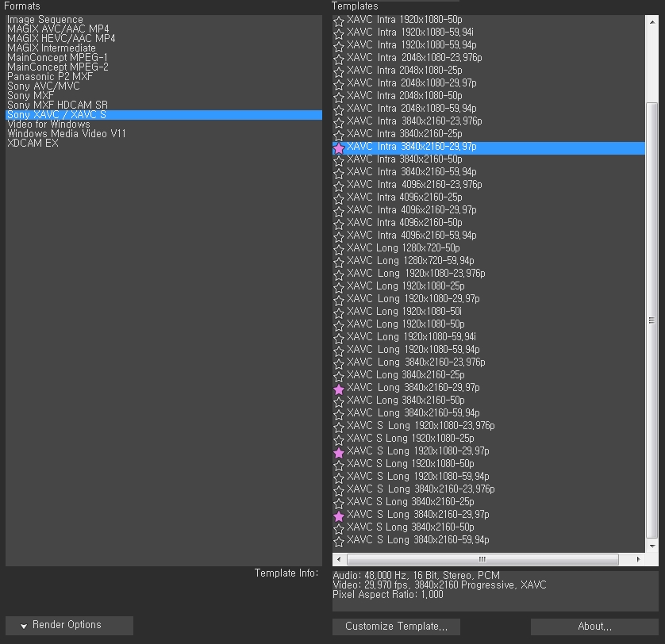
Task: Star the XAVC Long 3840x2160-23,976p template
Action: point(338,364)
